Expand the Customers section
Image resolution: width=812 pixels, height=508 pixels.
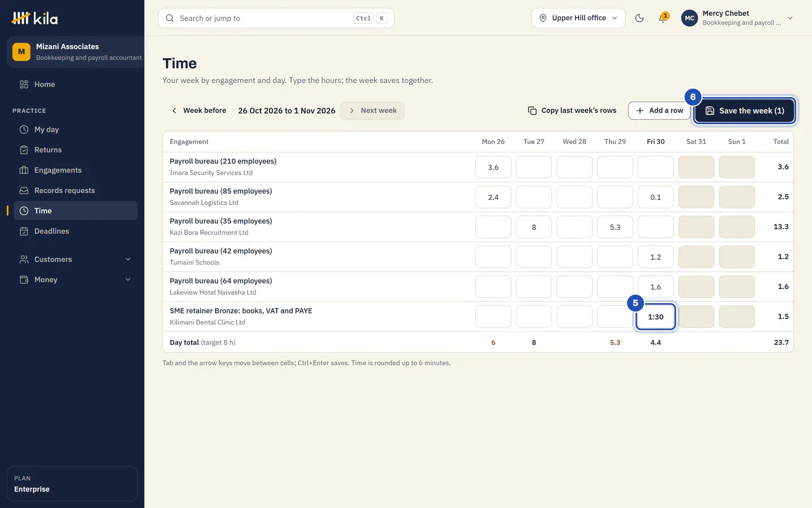click(75, 259)
